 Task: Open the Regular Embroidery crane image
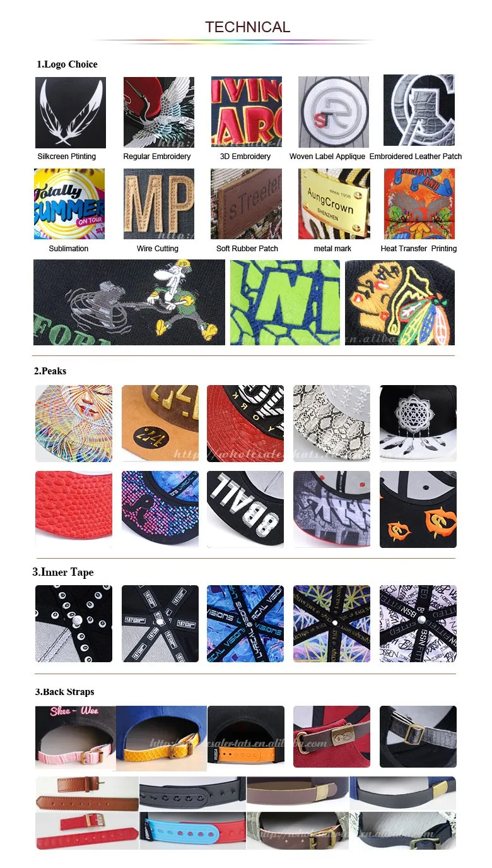tap(158, 112)
